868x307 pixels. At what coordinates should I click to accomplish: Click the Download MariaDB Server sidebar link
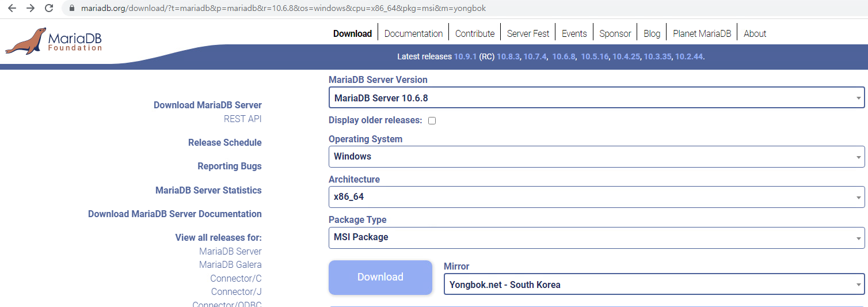coord(208,105)
